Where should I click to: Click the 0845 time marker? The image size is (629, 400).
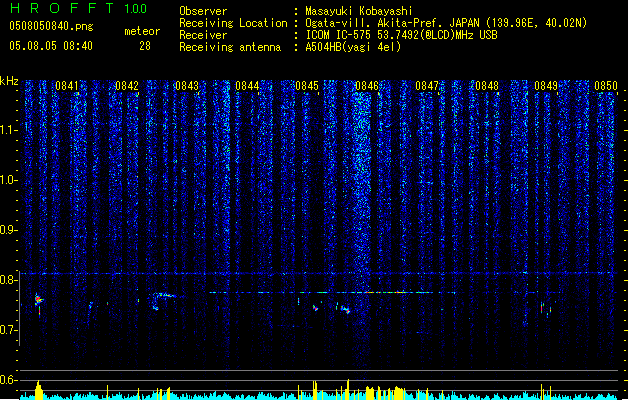point(307,86)
